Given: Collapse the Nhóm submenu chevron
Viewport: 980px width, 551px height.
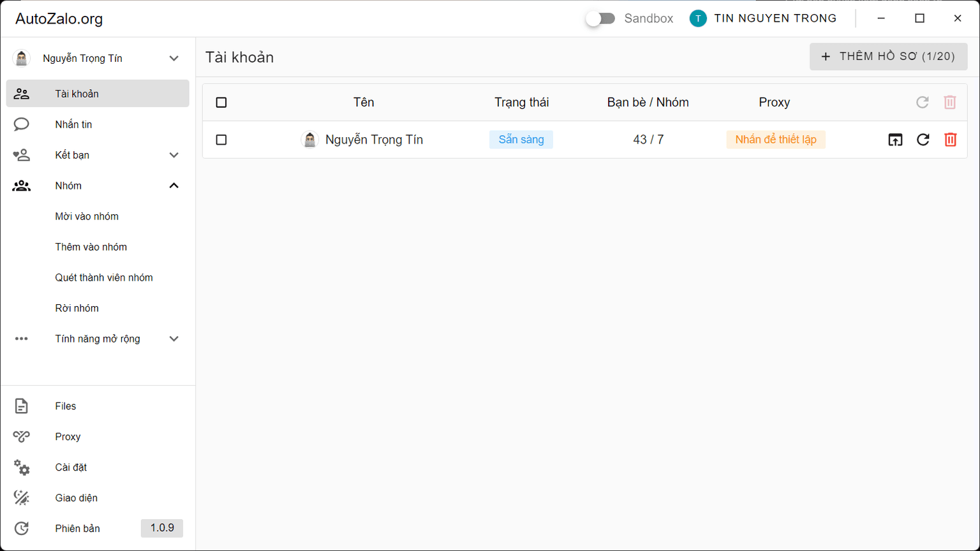Looking at the screenshot, I should coord(174,186).
